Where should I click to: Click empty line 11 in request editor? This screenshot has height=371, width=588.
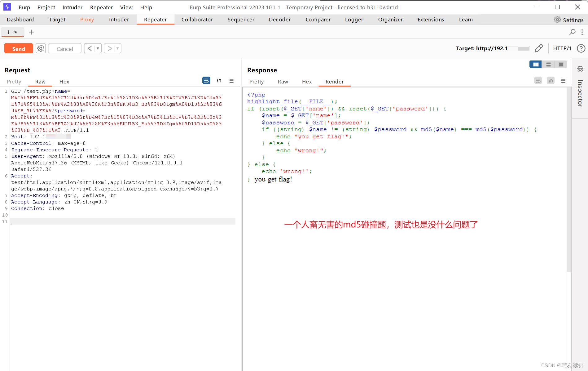pyautogui.click(x=123, y=221)
